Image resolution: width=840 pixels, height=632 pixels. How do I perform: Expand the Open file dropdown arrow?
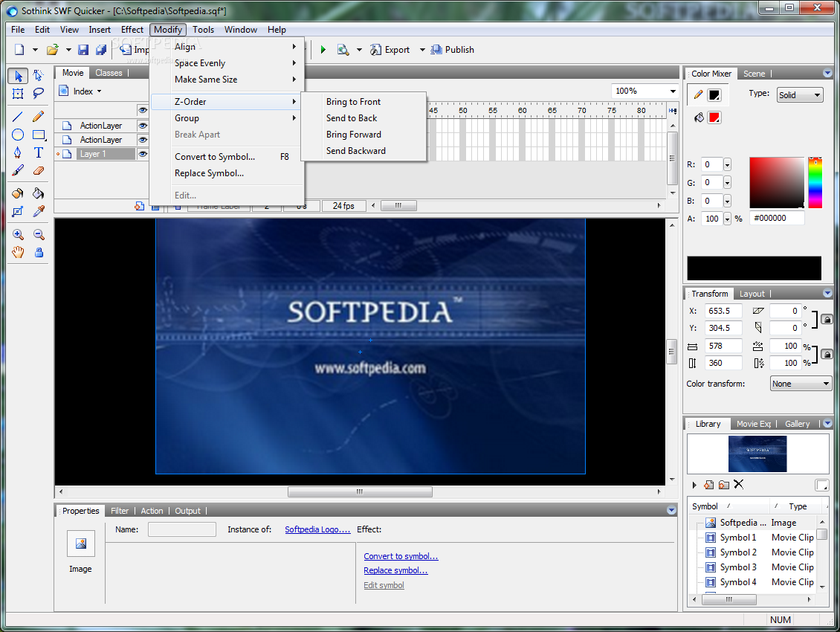point(68,50)
